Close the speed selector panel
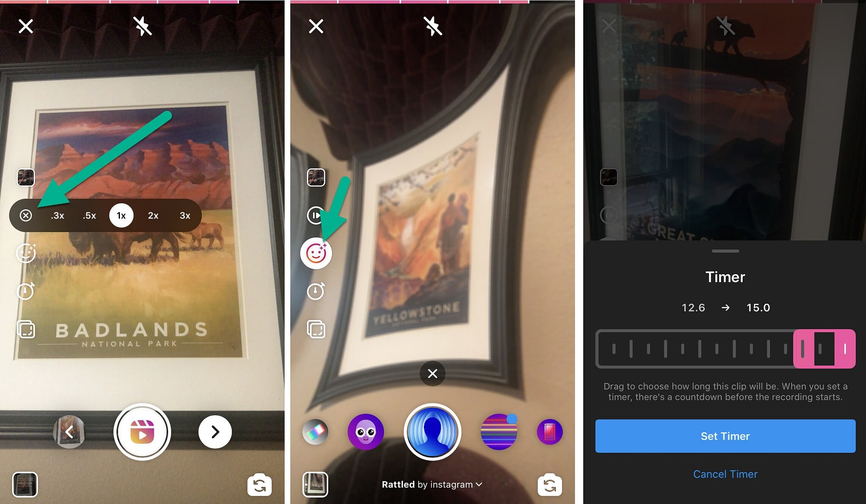Viewport: 866px width, 504px height. click(x=26, y=215)
